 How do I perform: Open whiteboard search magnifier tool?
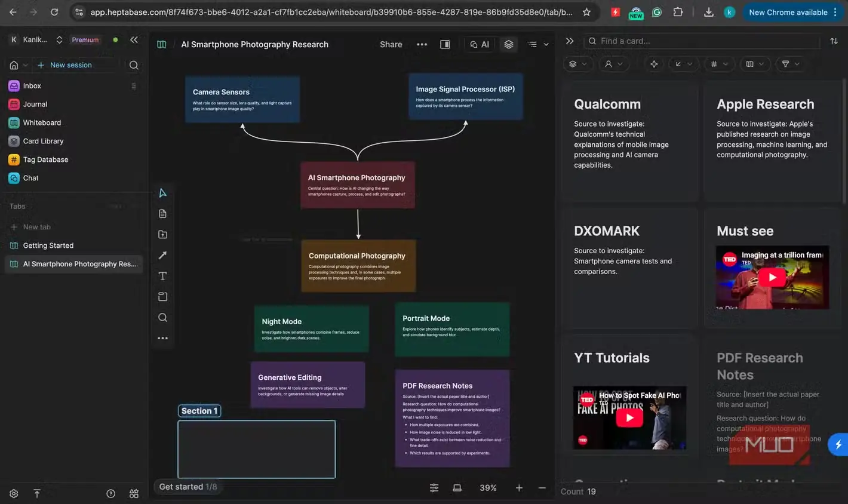click(x=162, y=318)
